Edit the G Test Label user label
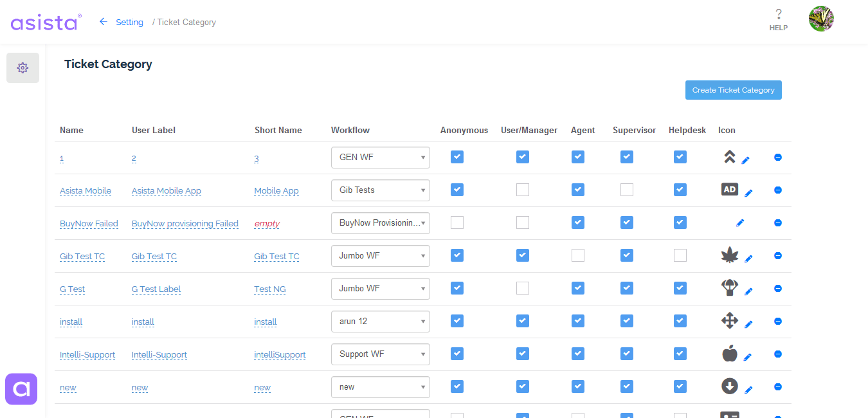Image resolution: width=868 pixels, height=418 pixels. tap(156, 289)
